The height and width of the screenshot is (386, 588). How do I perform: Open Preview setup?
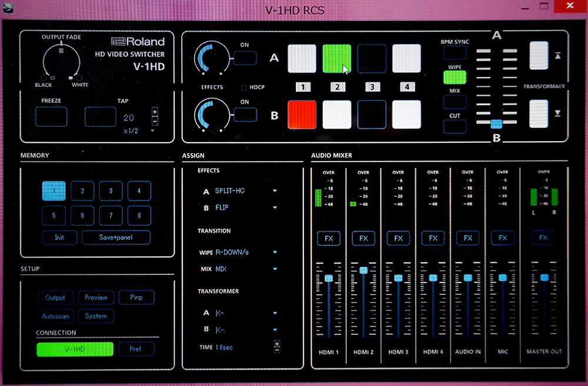pyautogui.click(x=96, y=297)
